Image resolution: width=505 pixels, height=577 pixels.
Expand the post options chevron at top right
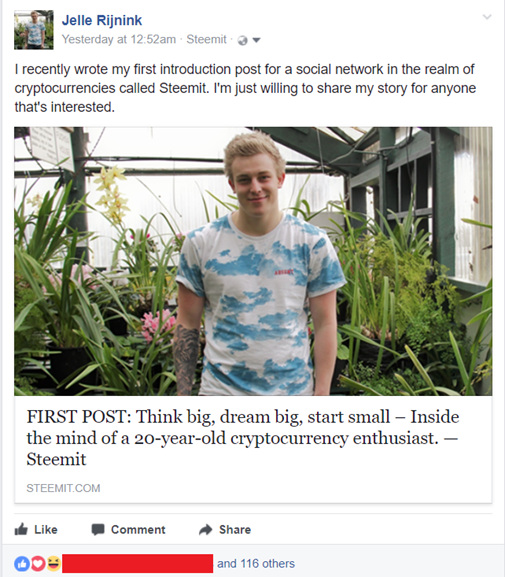[x=487, y=17]
